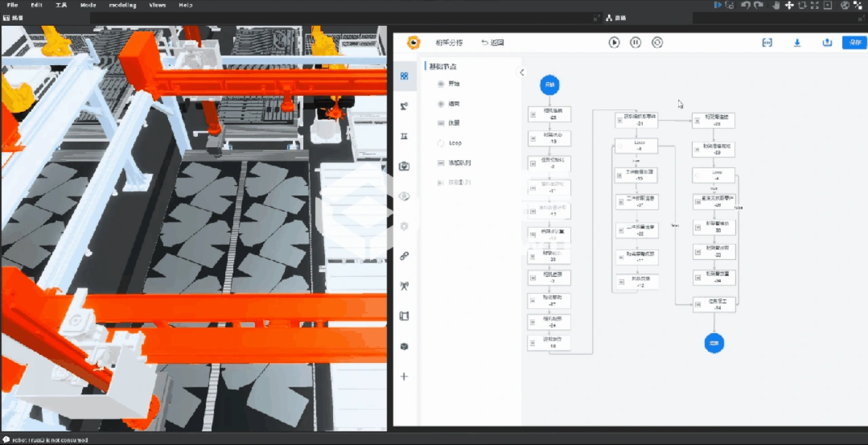Viewport: 868px width, 445px height.
Task: Select the camera sidebar icon
Action: pos(404,166)
